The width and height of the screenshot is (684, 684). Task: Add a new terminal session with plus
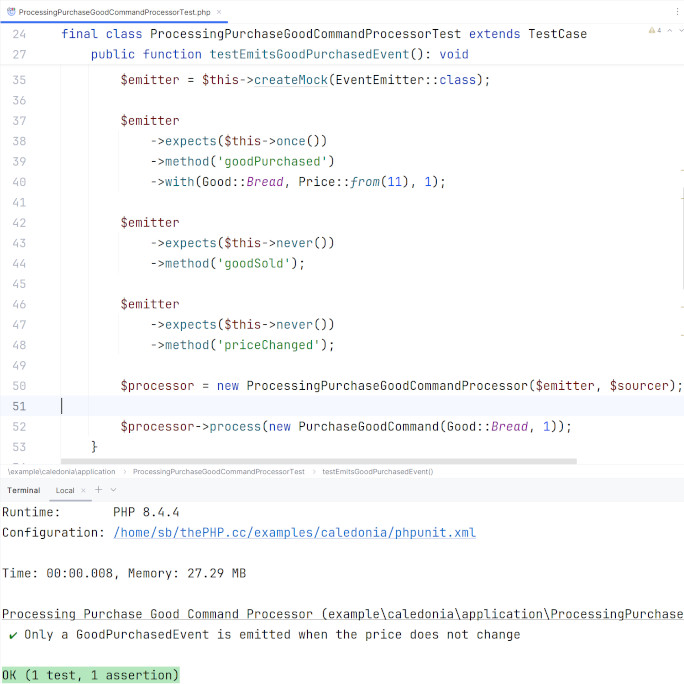(98, 490)
